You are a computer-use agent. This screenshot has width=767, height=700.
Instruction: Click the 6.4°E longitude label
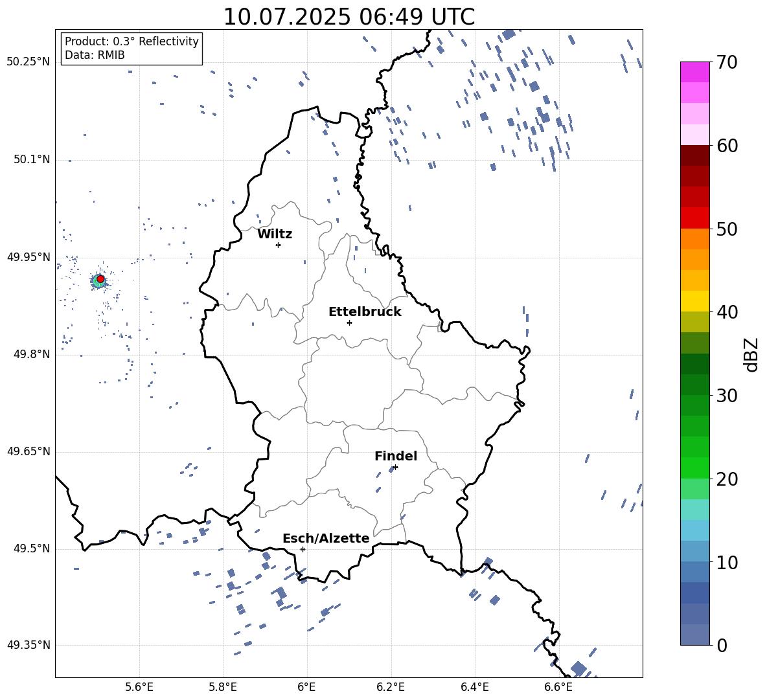pos(474,687)
